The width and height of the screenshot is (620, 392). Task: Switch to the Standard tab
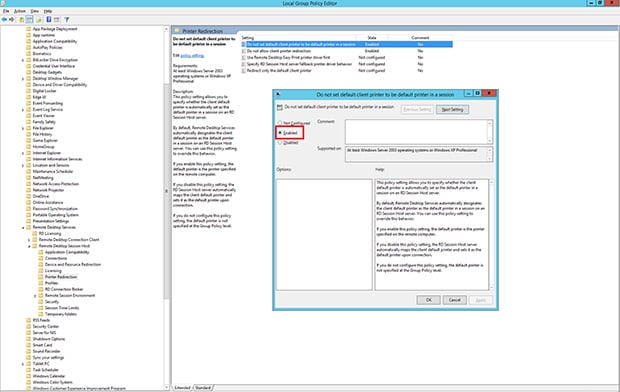pyautogui.click(x=203, y=388)
